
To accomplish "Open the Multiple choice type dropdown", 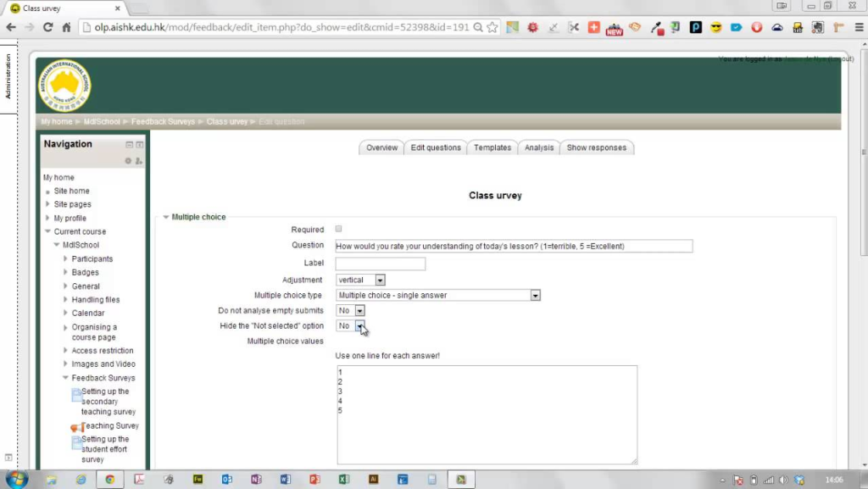I will [x=438, y=296].
